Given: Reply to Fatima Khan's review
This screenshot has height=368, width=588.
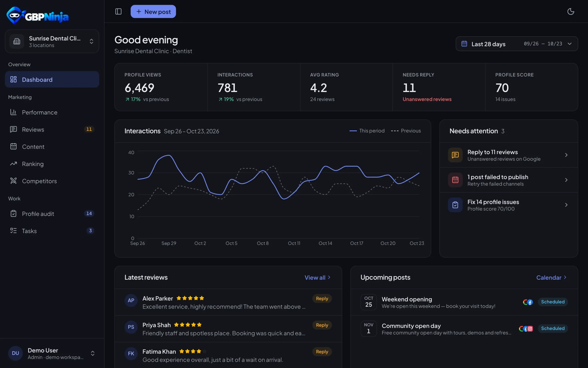Looking at the screenshot, I should (x=322, y=351).
